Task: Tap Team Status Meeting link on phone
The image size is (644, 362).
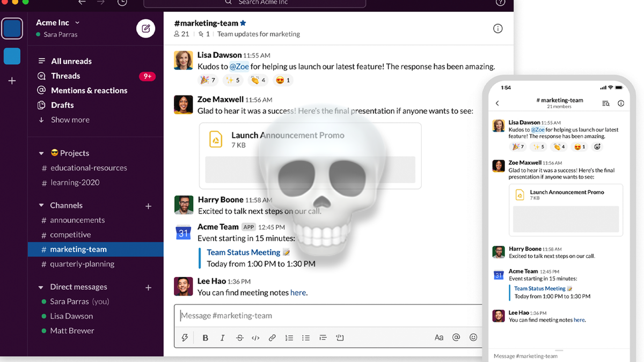Action: point(539,289)
